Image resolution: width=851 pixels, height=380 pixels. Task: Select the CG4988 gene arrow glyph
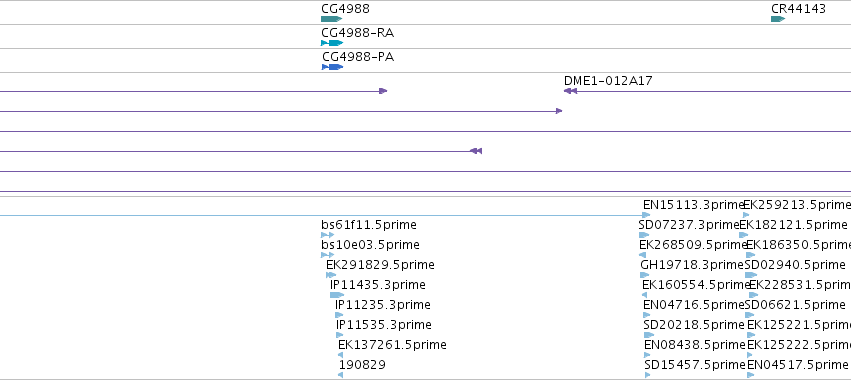coord(332,19)
